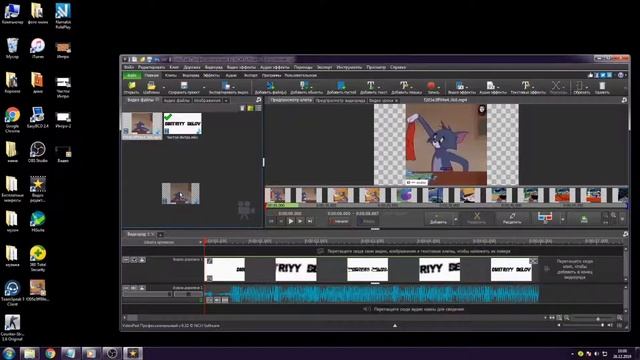Click the Add title icon
This screenshot has height=360, width=640.
coord(404,85)
